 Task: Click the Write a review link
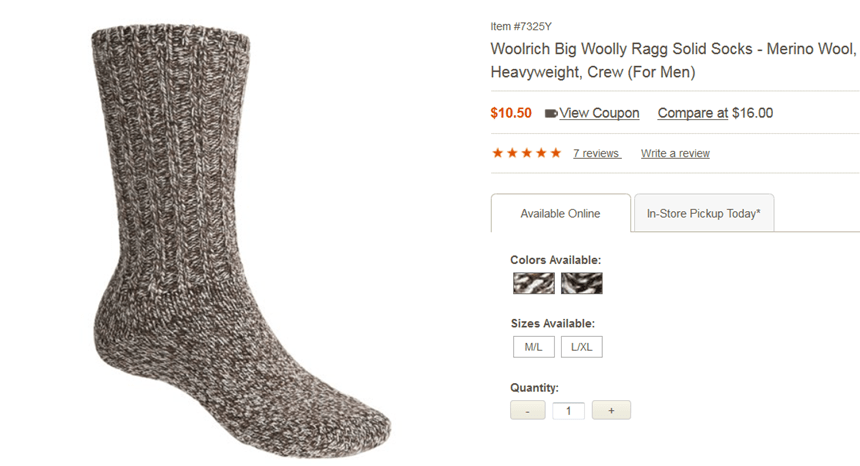pyautogui.click(x=675, y=153)
